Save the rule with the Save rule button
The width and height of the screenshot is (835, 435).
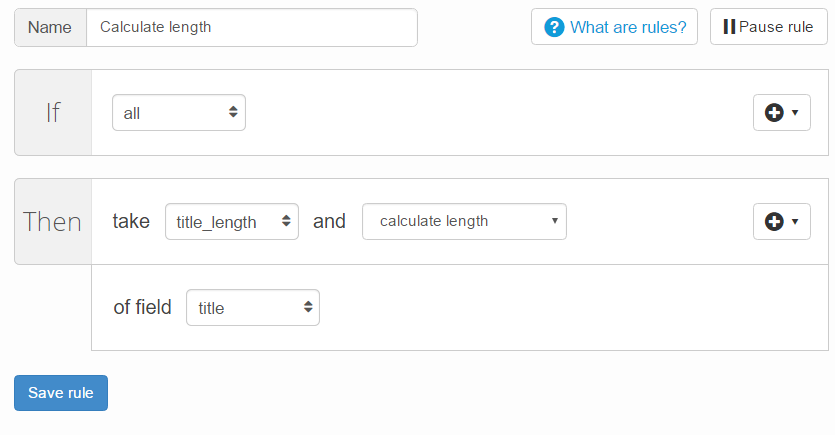pos(61,393)
